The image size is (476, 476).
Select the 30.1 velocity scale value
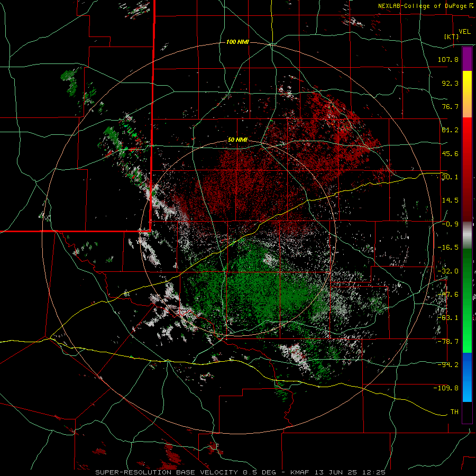[x=450, y=177]
